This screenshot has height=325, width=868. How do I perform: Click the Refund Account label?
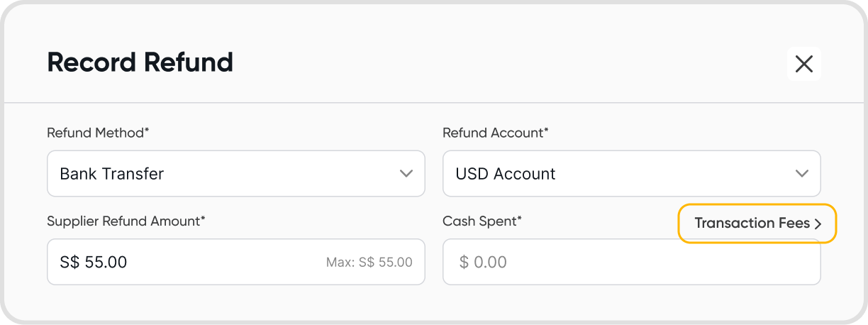click(496, 133)
